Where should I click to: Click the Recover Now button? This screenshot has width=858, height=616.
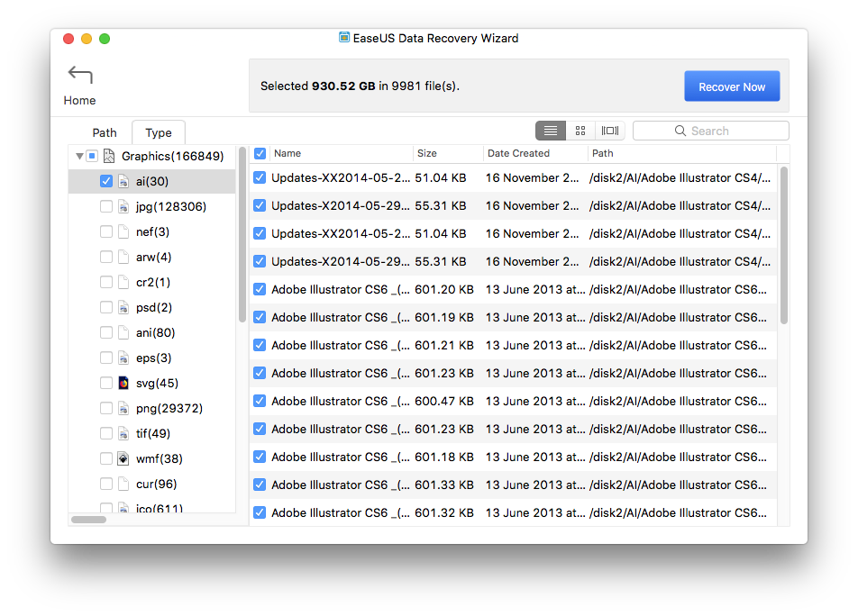(x=732, y=86)
